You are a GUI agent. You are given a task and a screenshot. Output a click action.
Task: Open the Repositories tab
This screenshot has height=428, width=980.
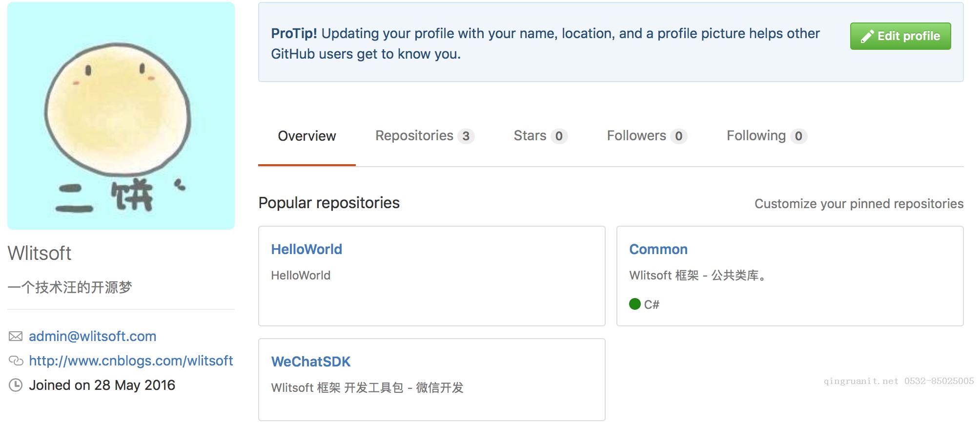[414, 136]
